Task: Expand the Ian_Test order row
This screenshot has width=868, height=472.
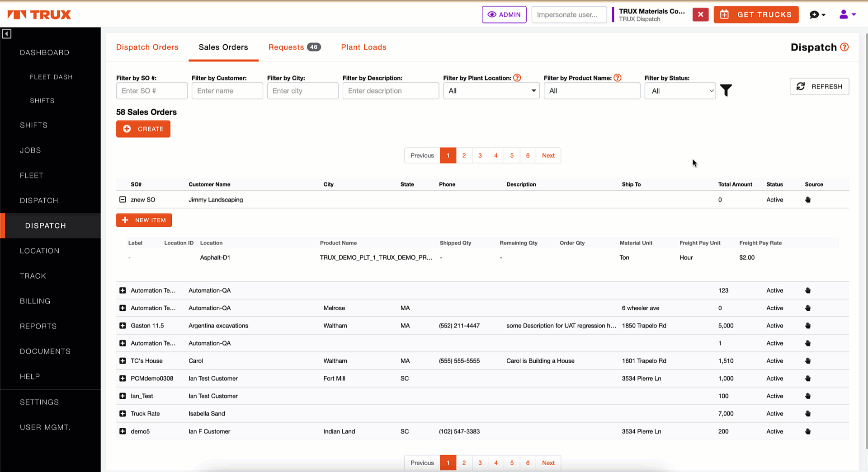Action: (123, 396)
